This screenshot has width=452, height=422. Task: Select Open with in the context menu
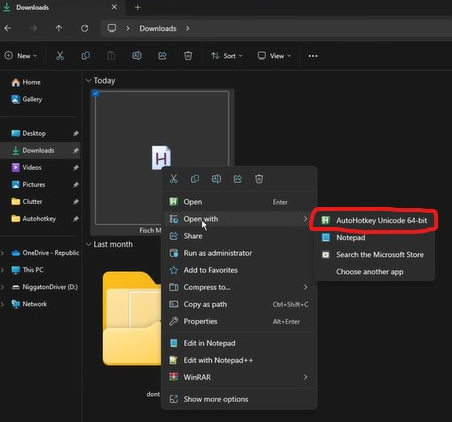click(239, 219)
